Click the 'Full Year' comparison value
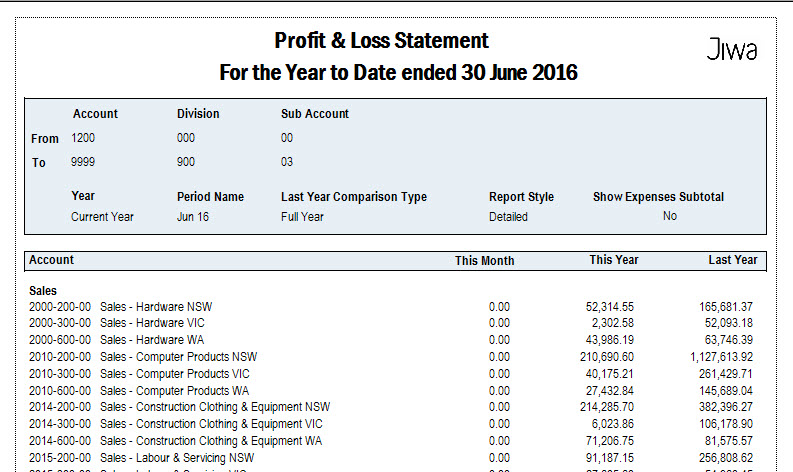 302,217
